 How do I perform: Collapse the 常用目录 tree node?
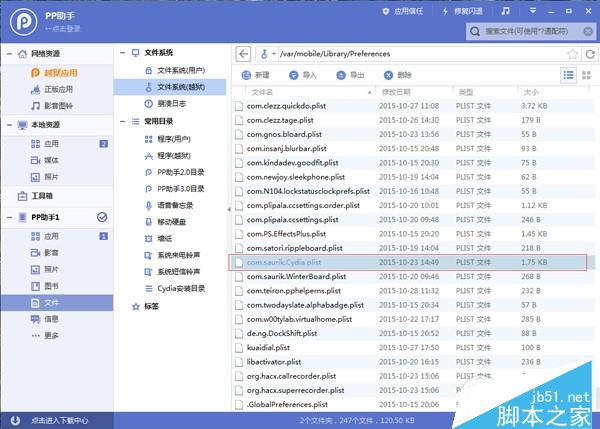122,122
